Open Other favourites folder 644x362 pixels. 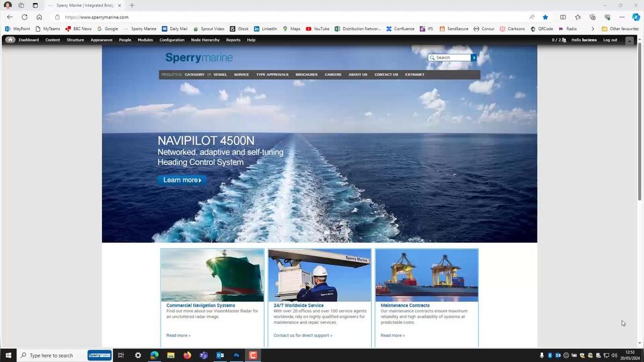pyautogui.click(x=620, y=29)
